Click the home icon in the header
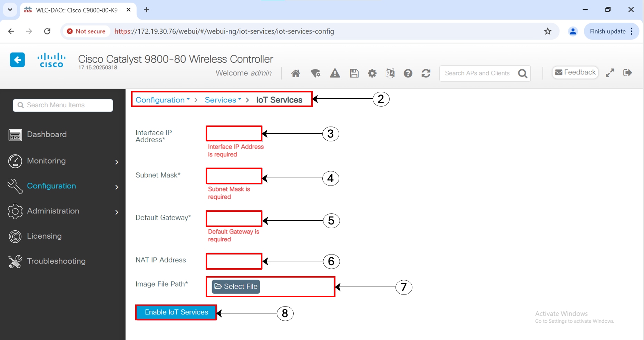 click(295, 73)
